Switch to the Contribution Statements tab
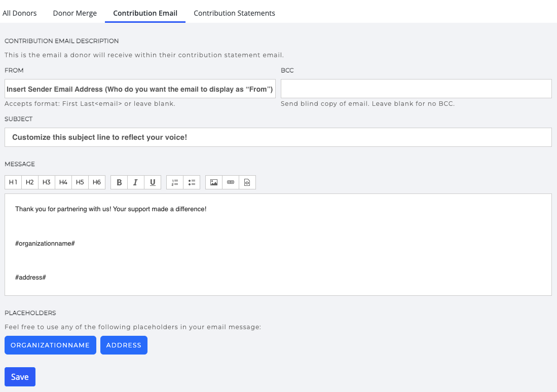The height and width of the screenshot is (392, 557). pos(234,13)
